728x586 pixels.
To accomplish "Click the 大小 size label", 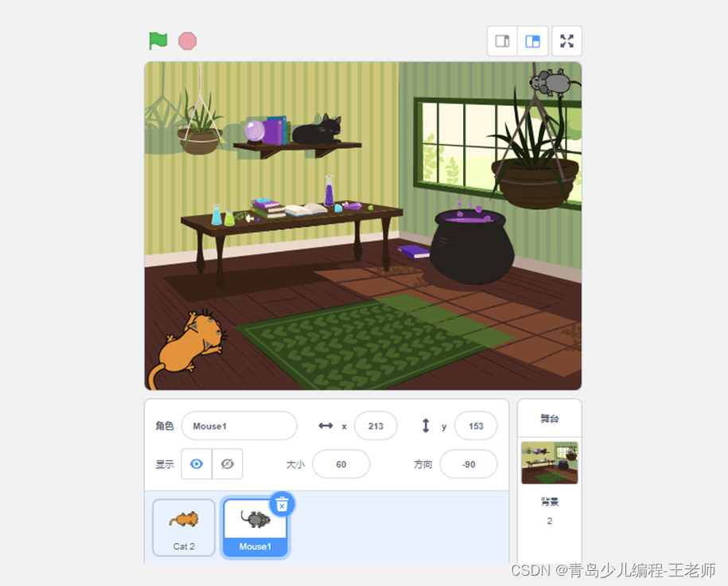I will tap(295, 464).
